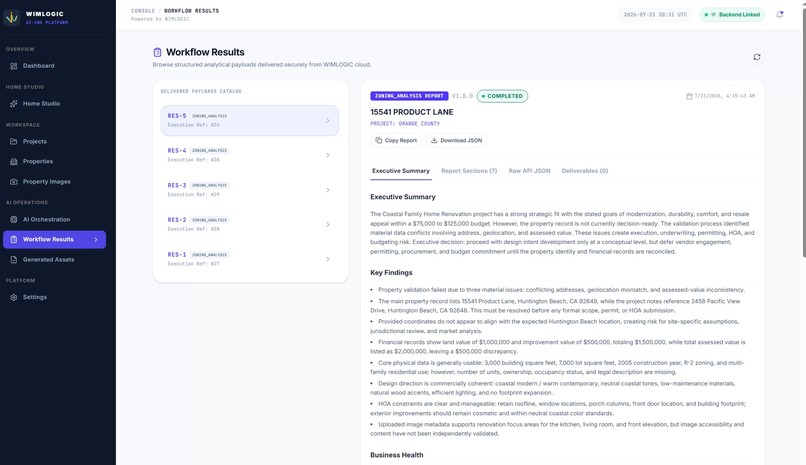Click the notification bell icon

coord(779,15)
